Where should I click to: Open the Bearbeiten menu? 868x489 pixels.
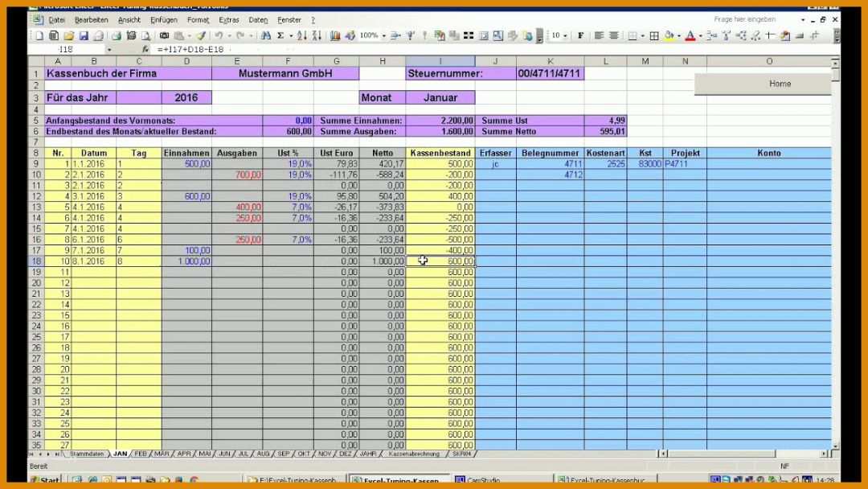[92, 20]
